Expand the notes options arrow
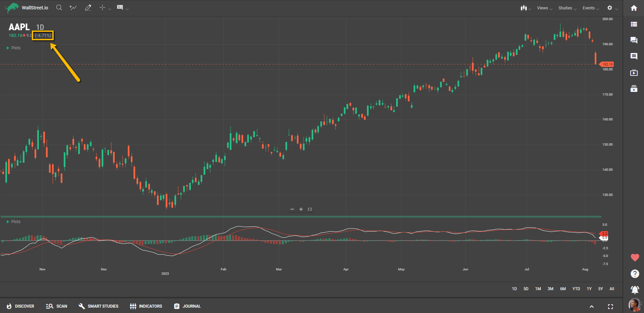The image size is (644, 313). [127, 9]
